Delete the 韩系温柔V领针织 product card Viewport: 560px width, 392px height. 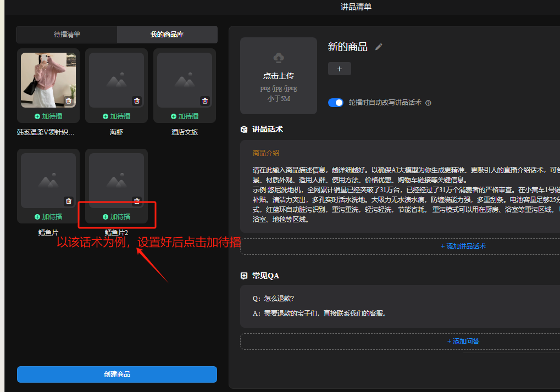[69, 100]
